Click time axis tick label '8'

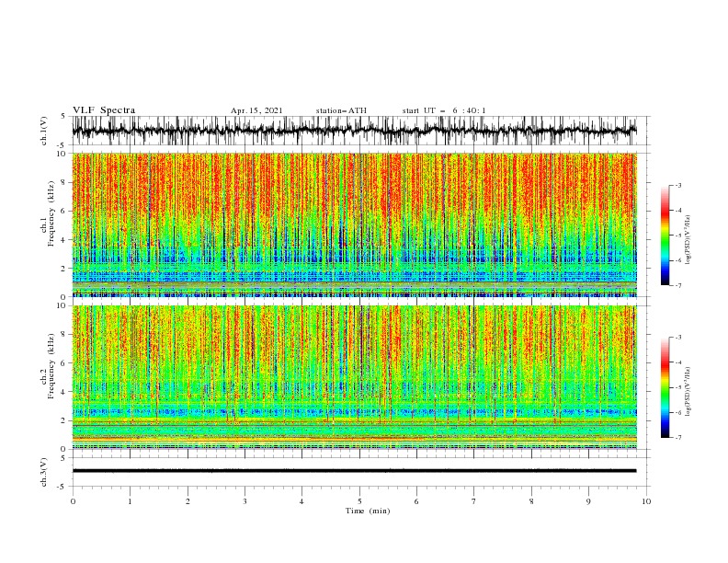[531, 501]
